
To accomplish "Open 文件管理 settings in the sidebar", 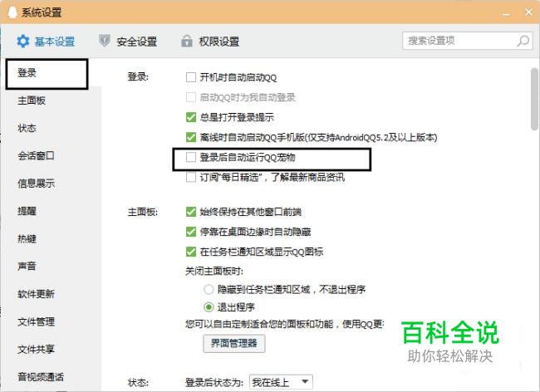I will [37, 321].
